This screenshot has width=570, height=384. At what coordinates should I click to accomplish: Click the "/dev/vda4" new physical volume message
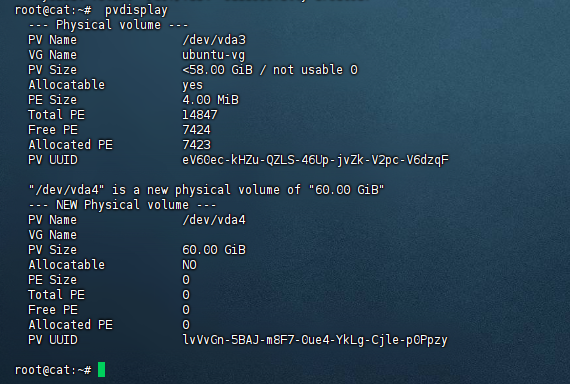coord(206,190)
